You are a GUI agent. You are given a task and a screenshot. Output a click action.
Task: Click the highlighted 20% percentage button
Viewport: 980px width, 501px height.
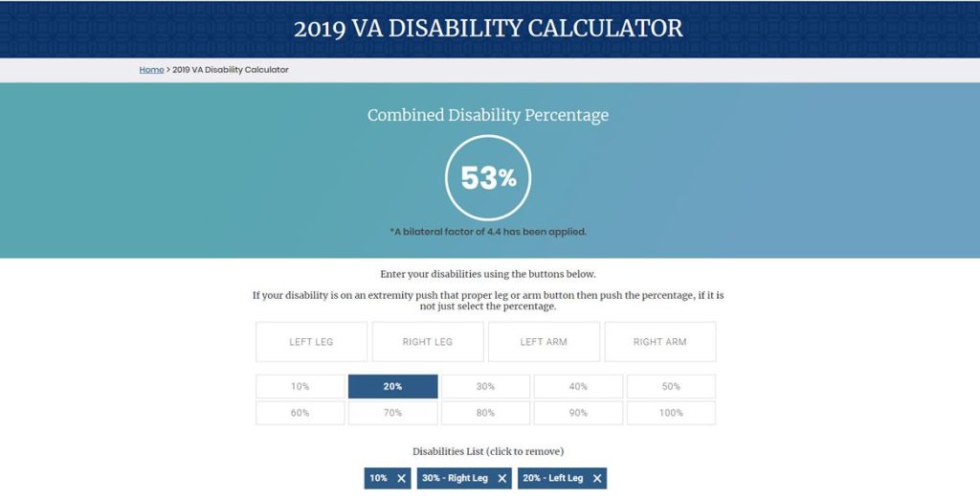tap(392, 387)
